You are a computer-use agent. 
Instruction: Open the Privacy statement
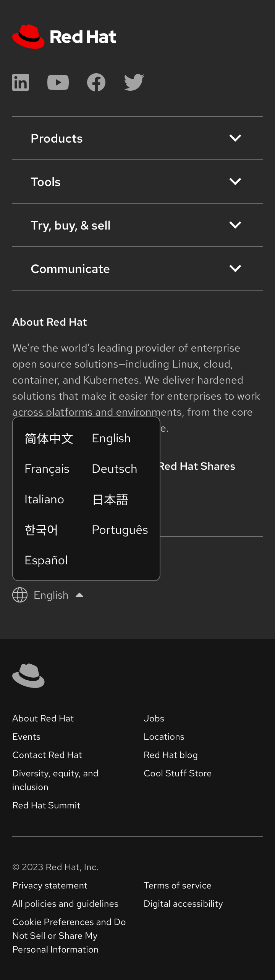[x=50, y=885]
